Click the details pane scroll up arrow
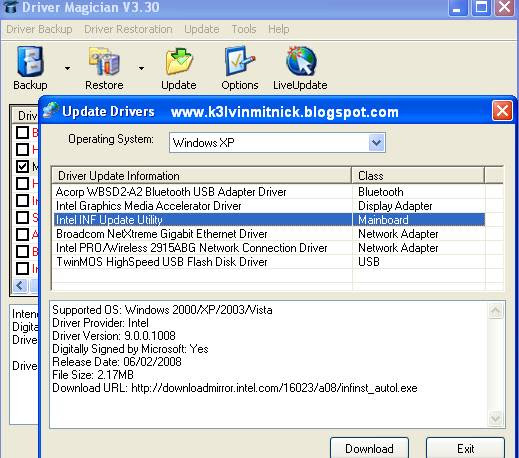 [495, 311]
